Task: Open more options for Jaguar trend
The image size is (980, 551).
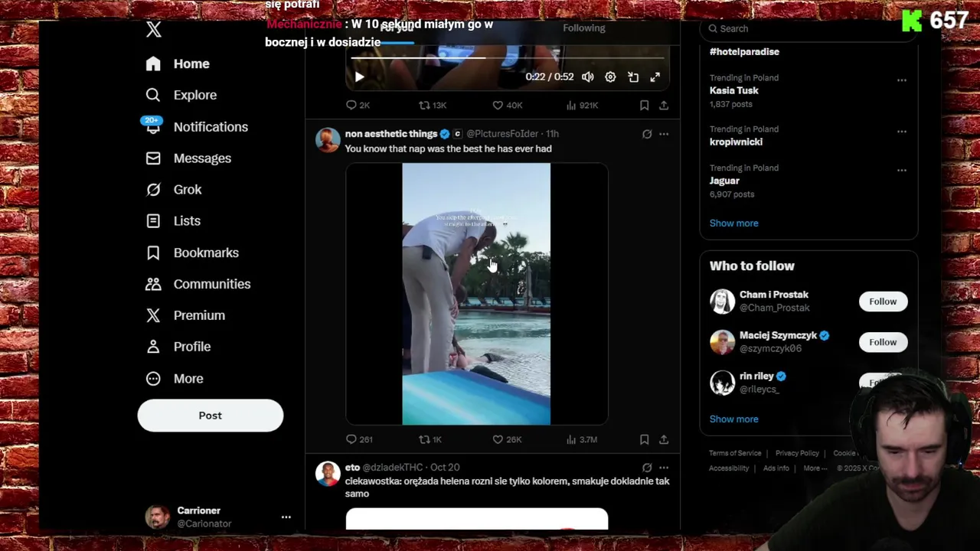Action: click(902, 171)
